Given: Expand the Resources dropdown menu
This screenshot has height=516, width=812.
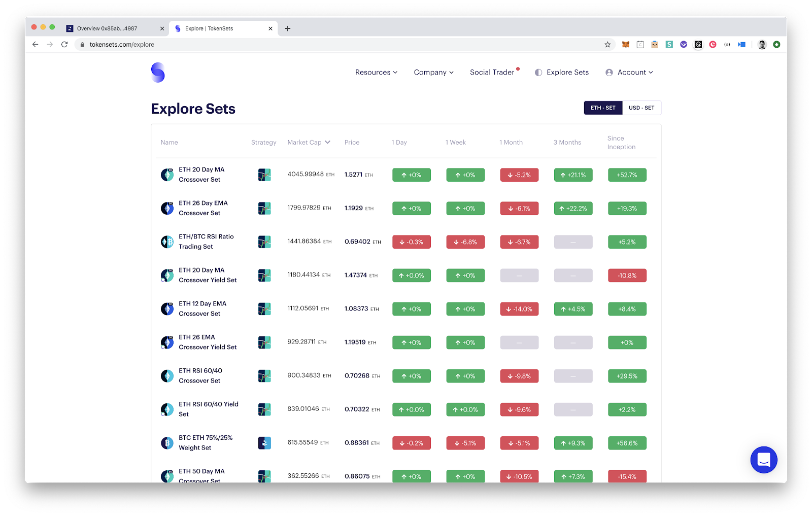Looking at the screenshot, I should pyautogui.click(x=376, y=73).
